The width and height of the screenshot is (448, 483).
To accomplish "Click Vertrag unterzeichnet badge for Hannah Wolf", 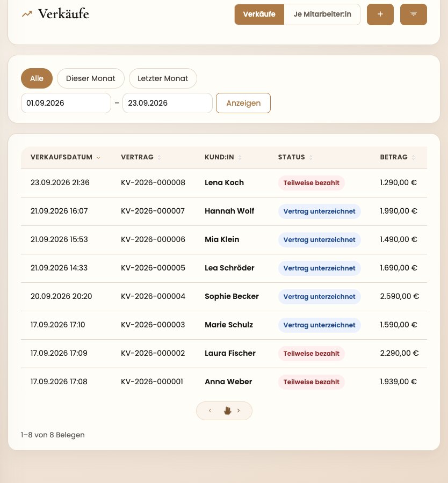I will (x=320, y=211).
